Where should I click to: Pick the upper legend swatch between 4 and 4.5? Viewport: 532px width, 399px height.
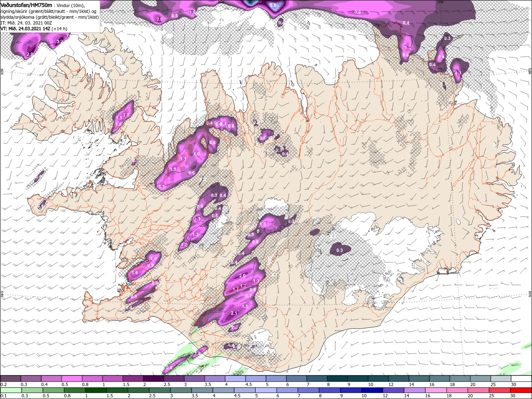pos(234,379)
